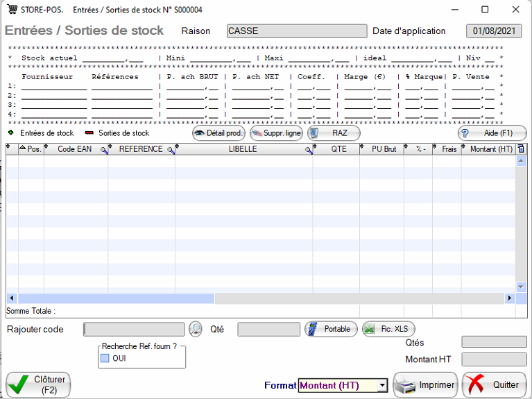
Task: Click the Rajouter code input field
Action: point(134,329)
